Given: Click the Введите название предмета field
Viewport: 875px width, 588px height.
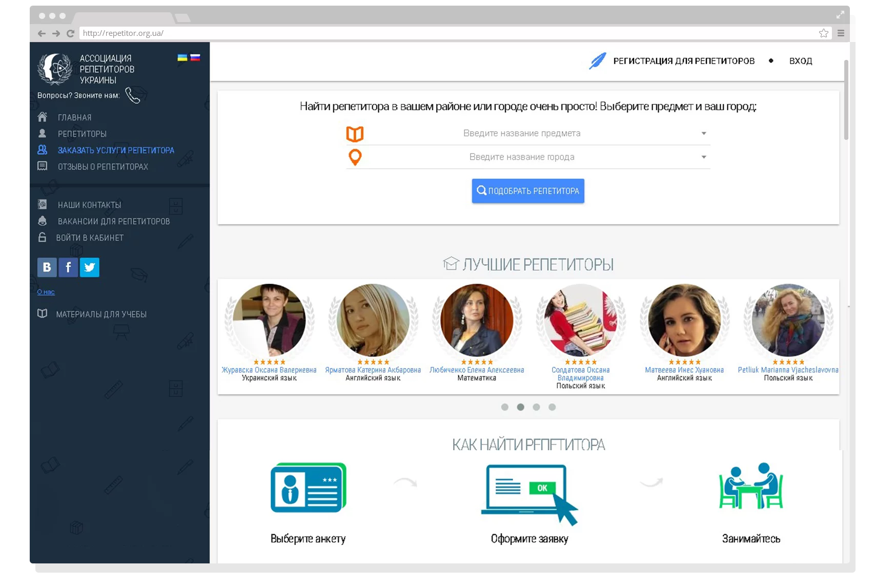Looking at the screenshot, I should [x=528, y=133].
